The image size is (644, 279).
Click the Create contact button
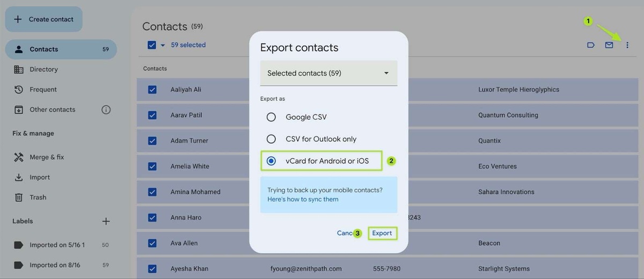click(x=44, y=19)
